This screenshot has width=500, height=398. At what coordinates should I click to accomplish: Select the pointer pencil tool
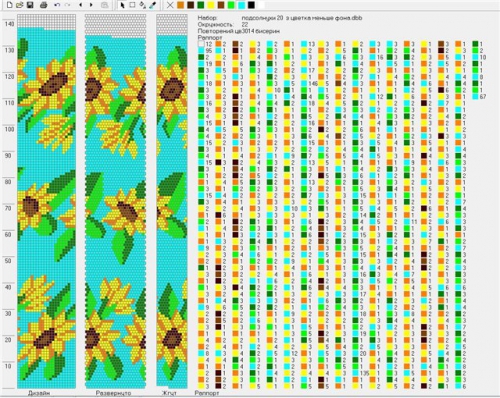tap(122, 5)
